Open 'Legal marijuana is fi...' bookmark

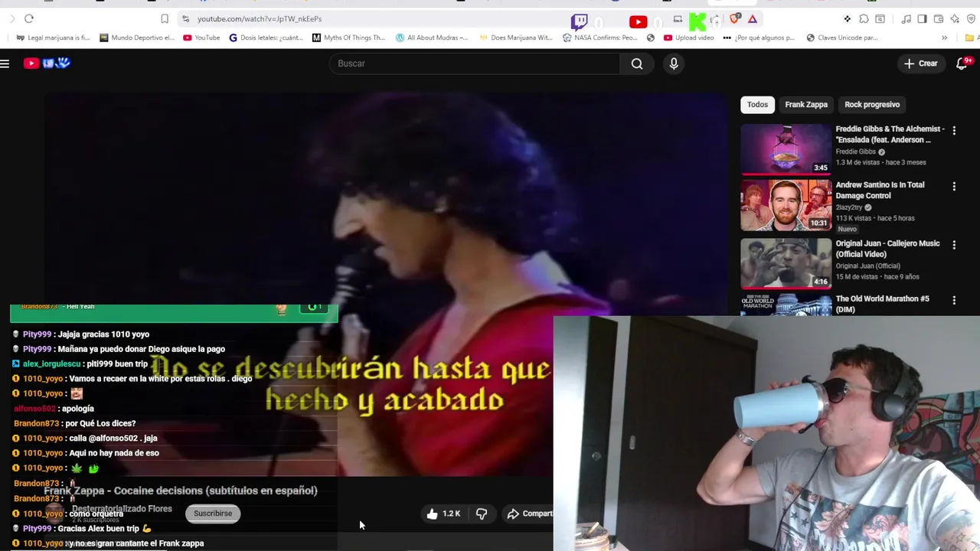(53, 37)
